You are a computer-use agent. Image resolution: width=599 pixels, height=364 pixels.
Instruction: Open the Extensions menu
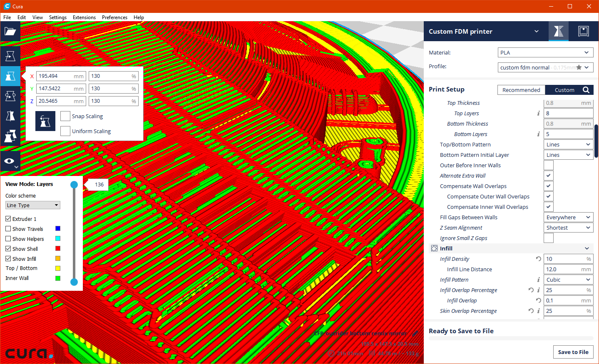84,17
